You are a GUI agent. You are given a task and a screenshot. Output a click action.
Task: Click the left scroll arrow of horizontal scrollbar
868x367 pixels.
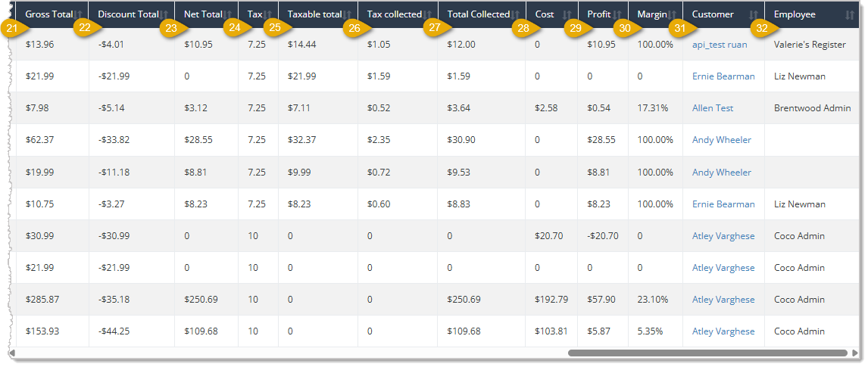pyautogui.click(x=11, y=353)
